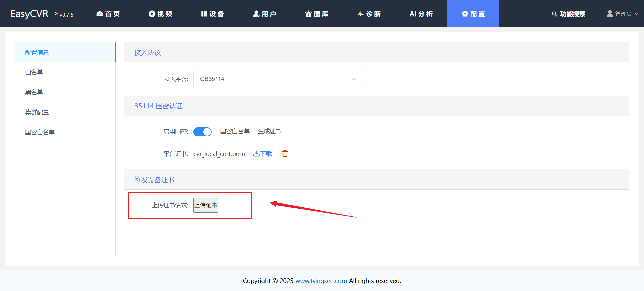Open the AI分析 tab
Screen dimensions: 644x291
click(x=421, y=14)
